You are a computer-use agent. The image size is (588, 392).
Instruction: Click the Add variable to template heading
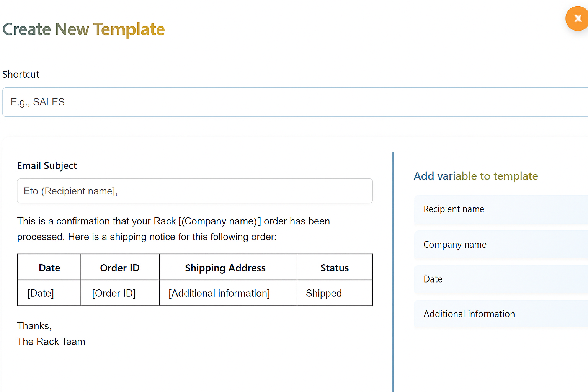(x=475, y=176)
